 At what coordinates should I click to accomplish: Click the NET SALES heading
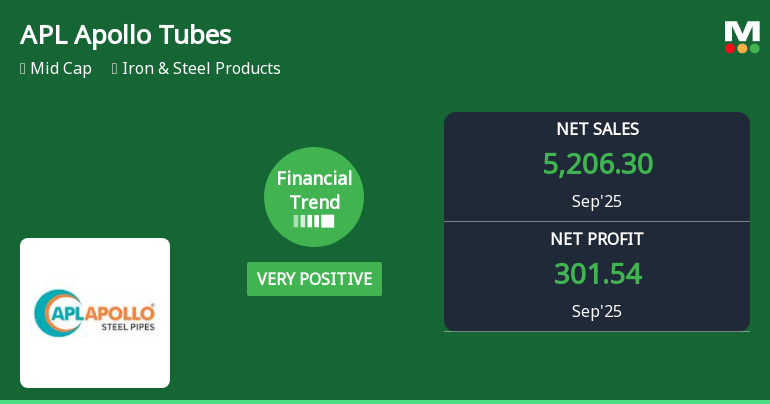597,129
